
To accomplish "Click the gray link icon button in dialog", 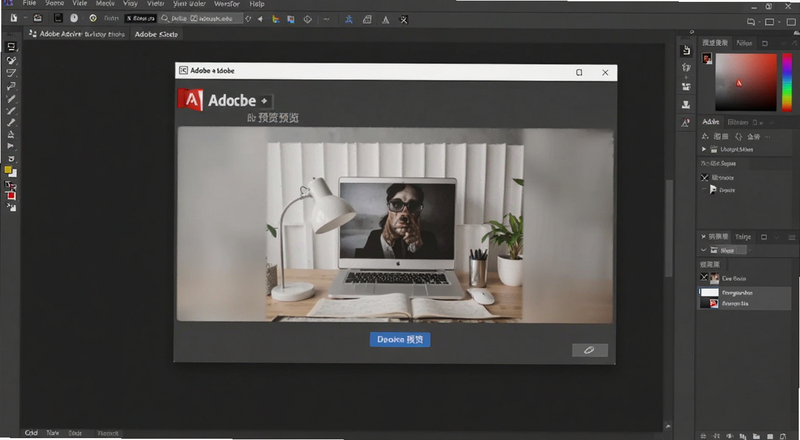I will point(590,350).
